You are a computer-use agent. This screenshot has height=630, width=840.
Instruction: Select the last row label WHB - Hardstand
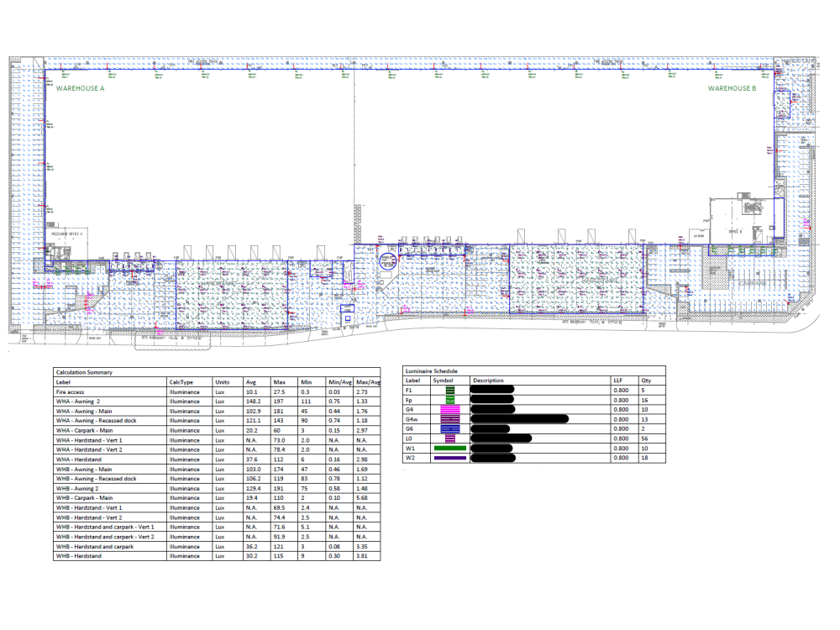(78, 556)
